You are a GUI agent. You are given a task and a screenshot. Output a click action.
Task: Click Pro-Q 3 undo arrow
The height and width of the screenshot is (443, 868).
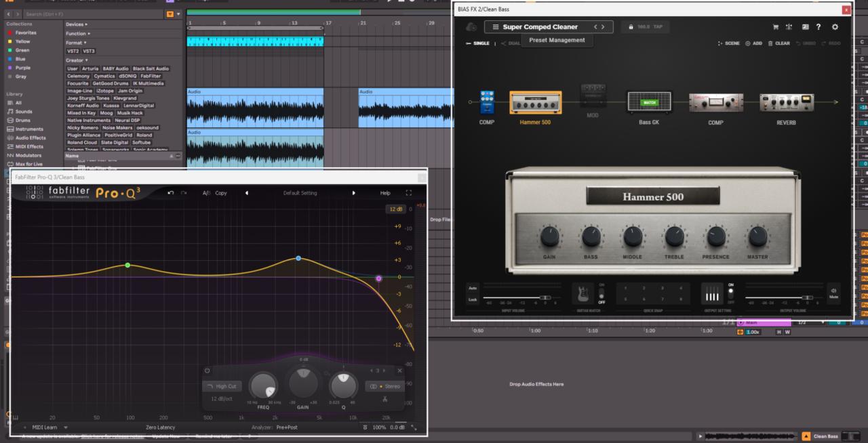pos(171,193)
